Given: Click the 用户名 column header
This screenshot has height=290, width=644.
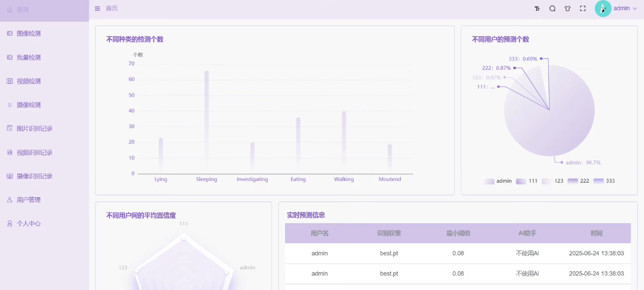Looking at the screenshot, I should click(x=320, y=233).
